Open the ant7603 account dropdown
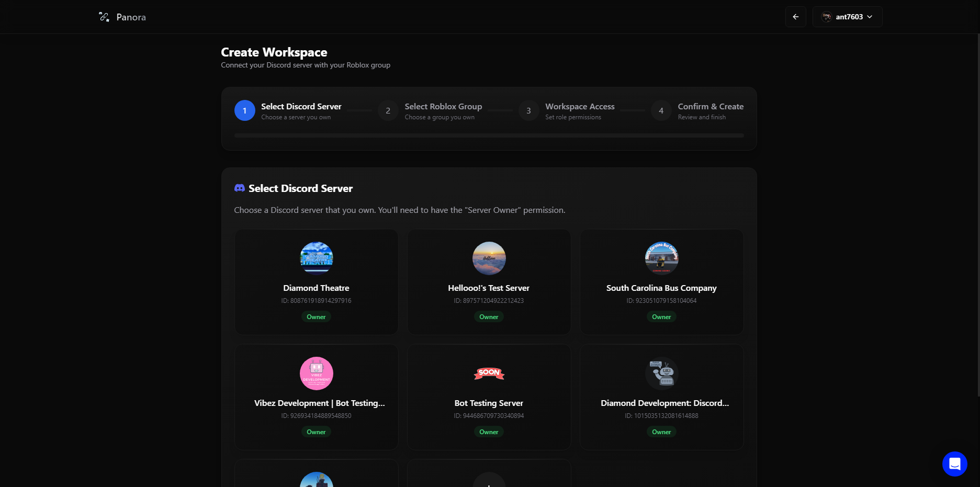Screen dimensions: 980x487 (847, 17)
